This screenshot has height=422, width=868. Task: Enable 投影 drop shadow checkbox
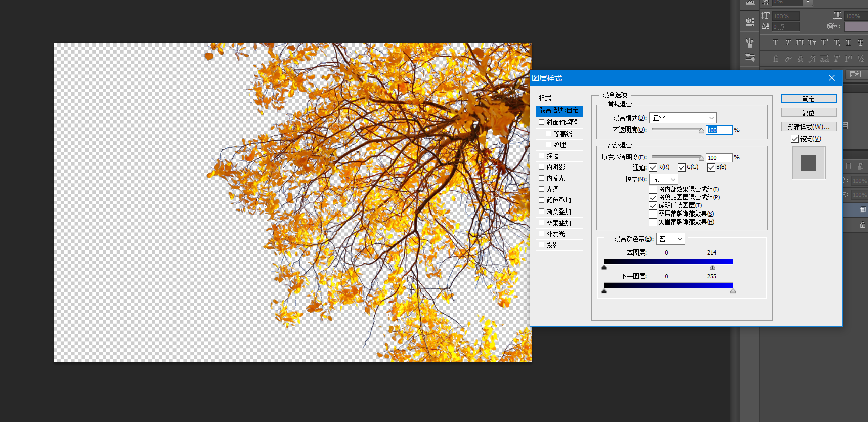pyautogui.click(x=542, y=245)
